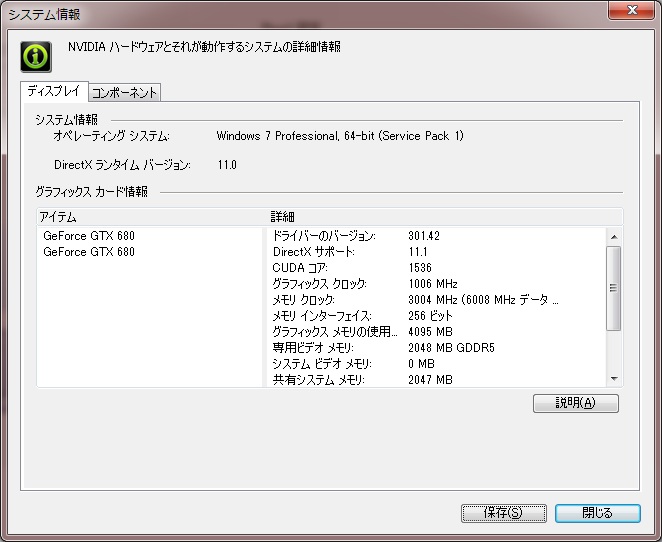The width and height of the screenshot is (662, 542).
Task: Click the green NVIDIA info icon
Action: point(36,57)
